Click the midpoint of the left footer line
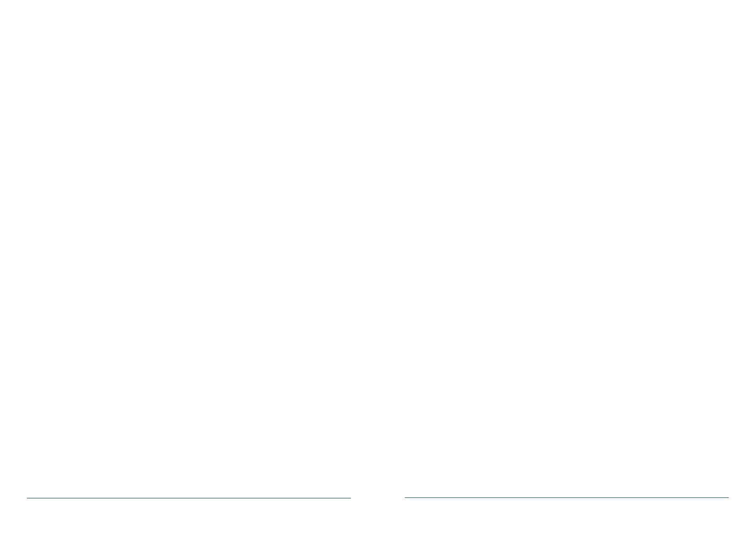 click(189, 498)
